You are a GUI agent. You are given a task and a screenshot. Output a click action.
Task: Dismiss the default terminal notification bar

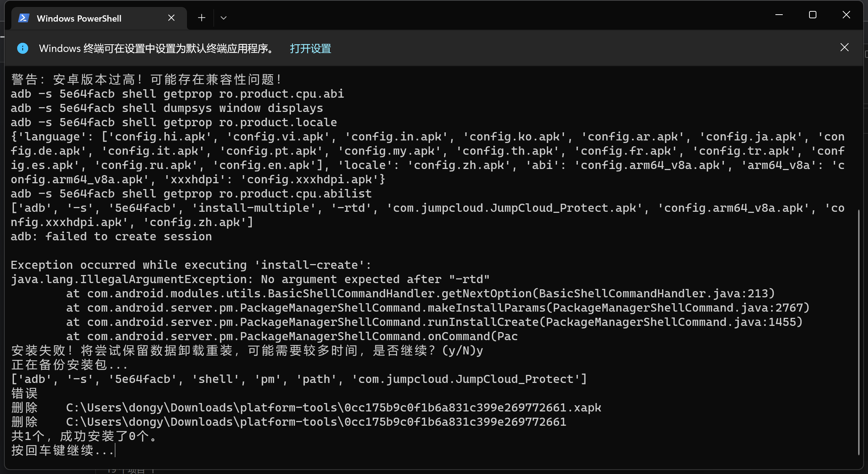(x=844, y=48)
